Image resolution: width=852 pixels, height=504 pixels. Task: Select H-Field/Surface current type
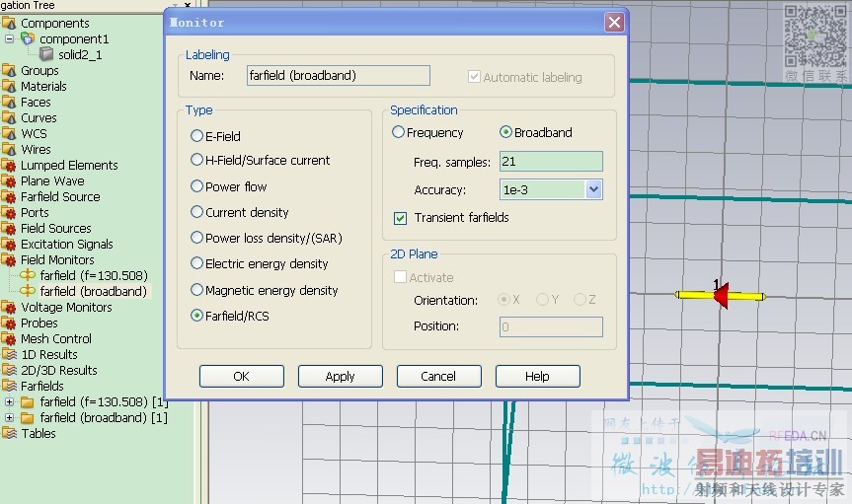(196, 160)
